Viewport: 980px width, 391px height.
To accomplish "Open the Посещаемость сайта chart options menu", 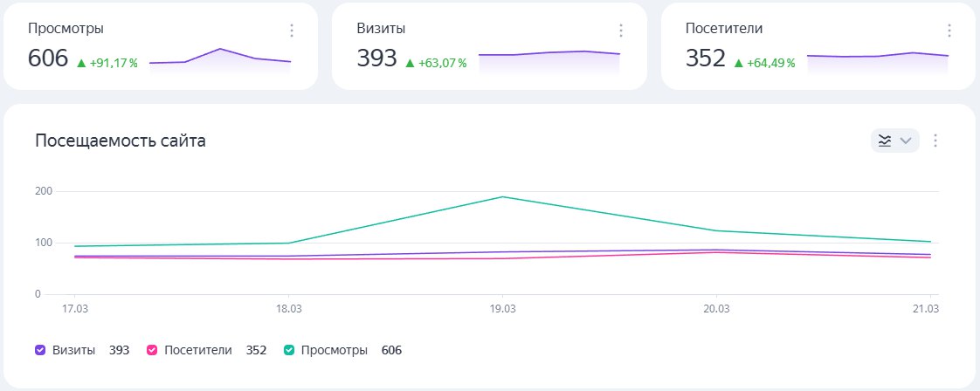I will [x=935, y=141].
